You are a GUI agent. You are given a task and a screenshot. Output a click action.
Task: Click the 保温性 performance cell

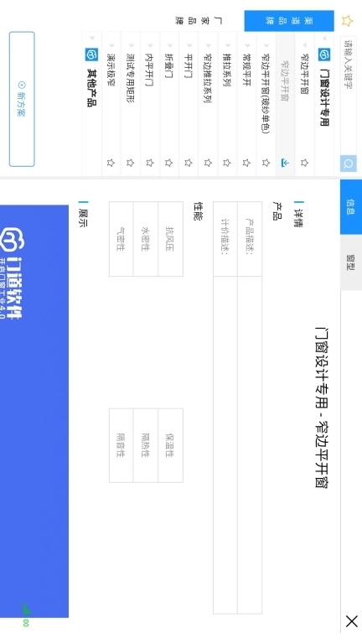pyautogui.click(x=170, y=445)
